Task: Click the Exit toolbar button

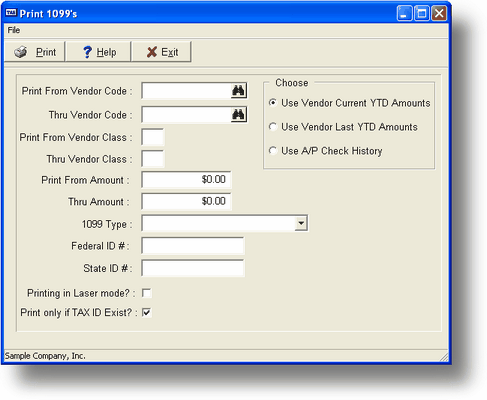Action: (x=162, y=52)
